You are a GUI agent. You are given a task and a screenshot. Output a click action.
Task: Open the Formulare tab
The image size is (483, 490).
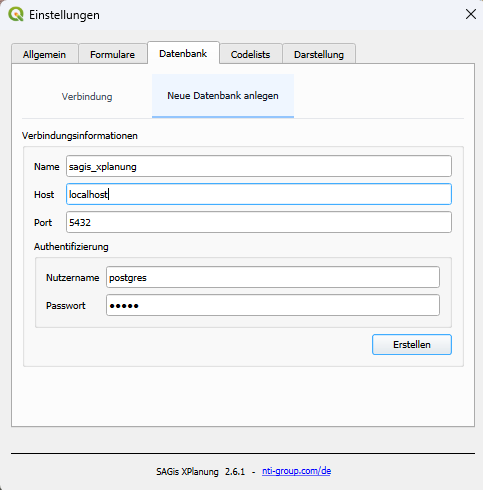click(112, 54)
